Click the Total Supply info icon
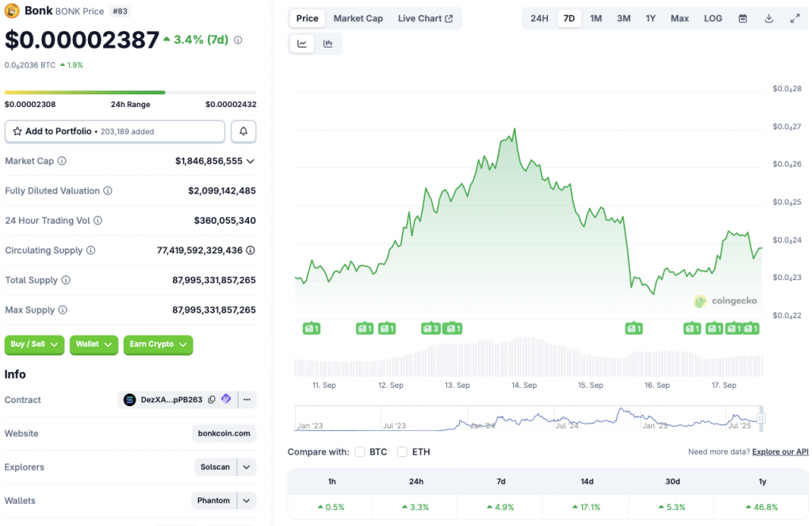The width and height of the screenshot is (812, 526). tap(66, 280)
